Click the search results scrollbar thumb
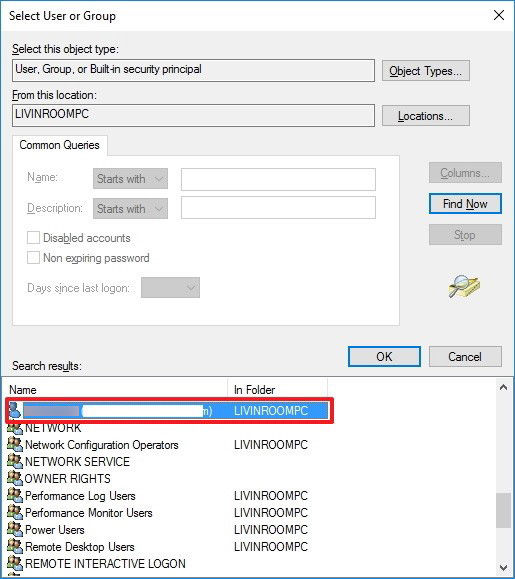The width and height of the screenshot is (515, 579). 503,510
